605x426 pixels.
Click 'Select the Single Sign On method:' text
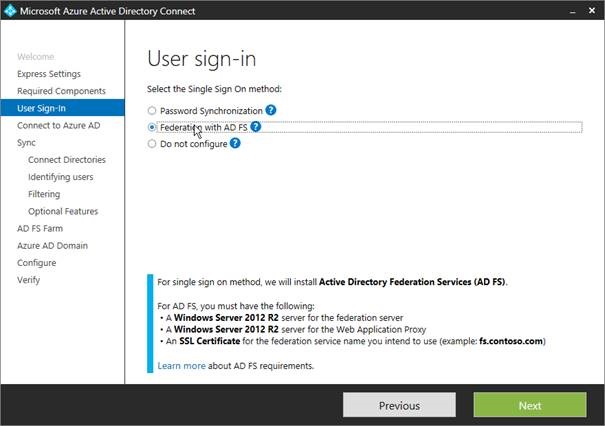click(x=214, y=89)
